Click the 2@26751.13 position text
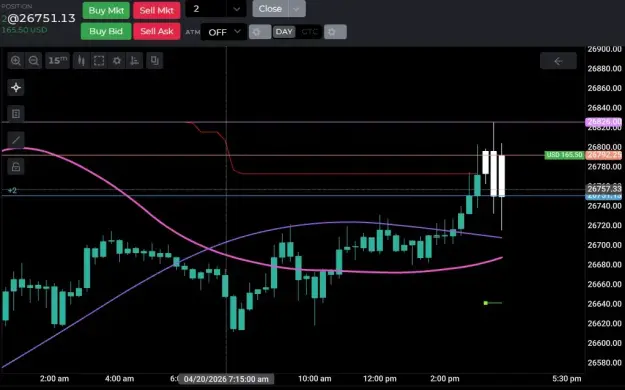 (38, 18)
